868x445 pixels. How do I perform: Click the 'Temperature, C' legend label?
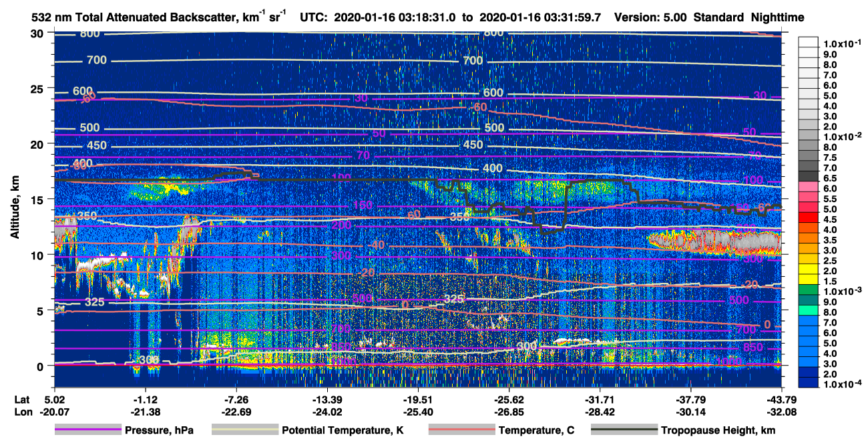tap(536, 430)
